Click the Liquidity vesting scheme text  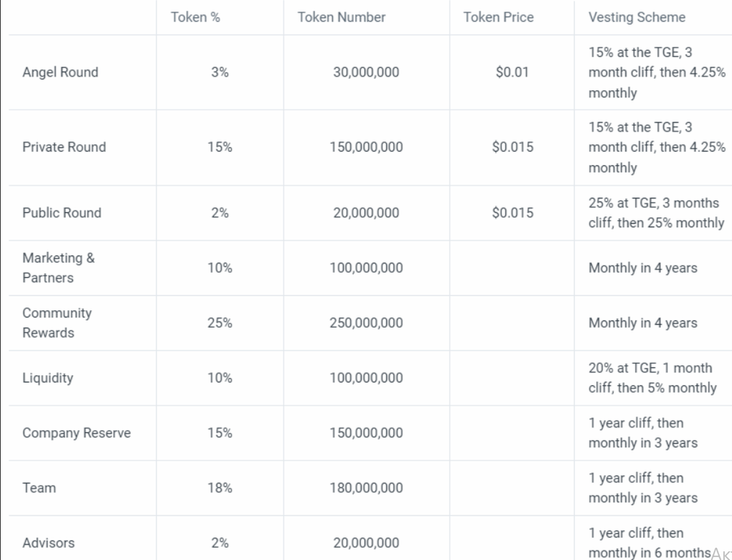click(x=652, y=378)
